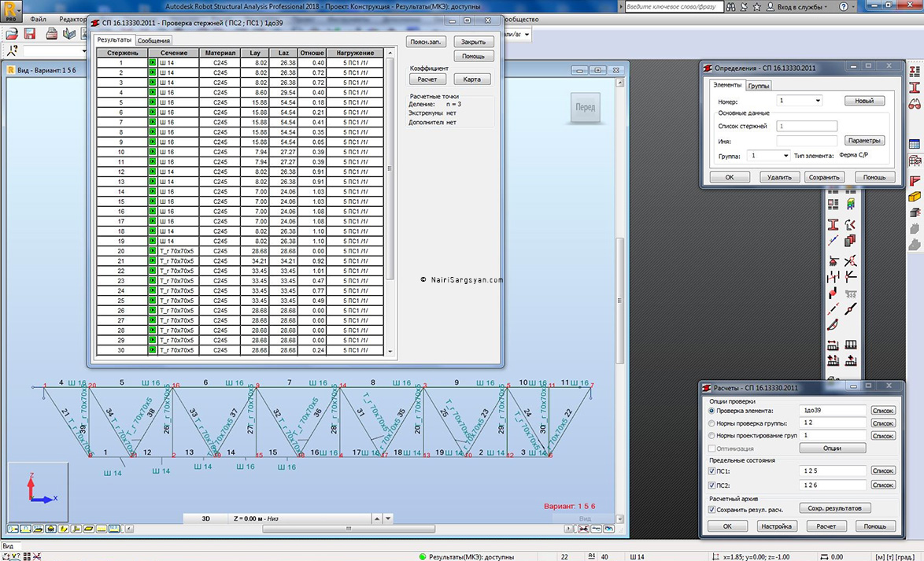Click the red glasses icon on the right toolbar
Viewport: 924px width, 561px height.
915,104
